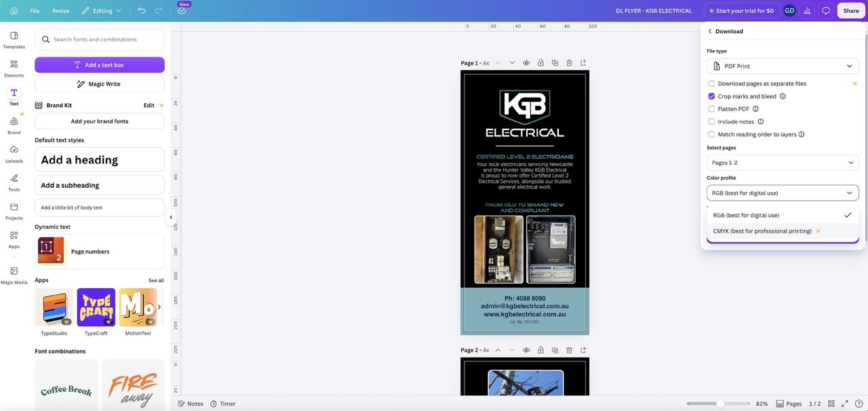Click Add your brand fonts
Viewport: 868px width, 411px height.
pyautogui.click(x=100, y=121)
